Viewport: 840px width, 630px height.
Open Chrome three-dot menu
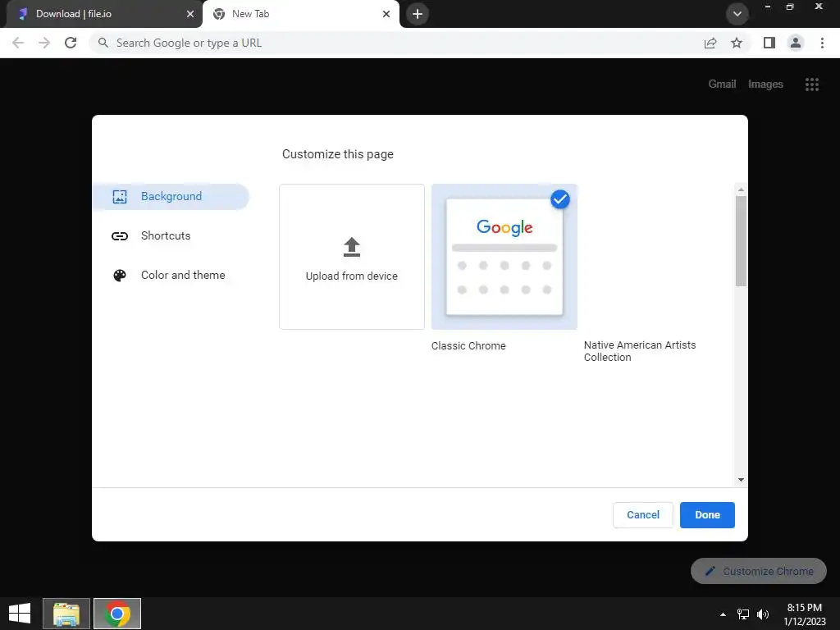(822, 43)
